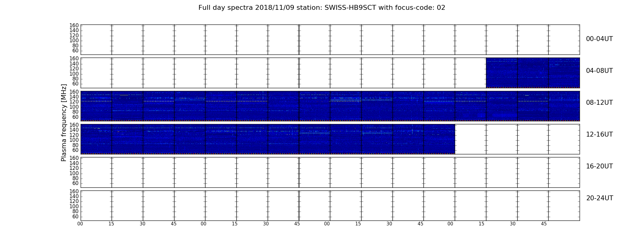The height and width of the screenshot is (245, 644).
Task: Click the 08-12UT panel label
Action: click(x=599, y=103)
